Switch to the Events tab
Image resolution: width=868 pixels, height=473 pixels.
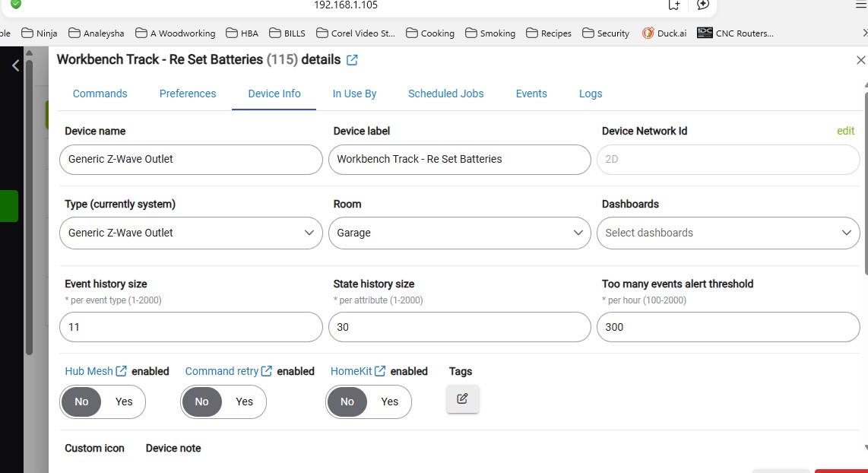coord(531,94)
